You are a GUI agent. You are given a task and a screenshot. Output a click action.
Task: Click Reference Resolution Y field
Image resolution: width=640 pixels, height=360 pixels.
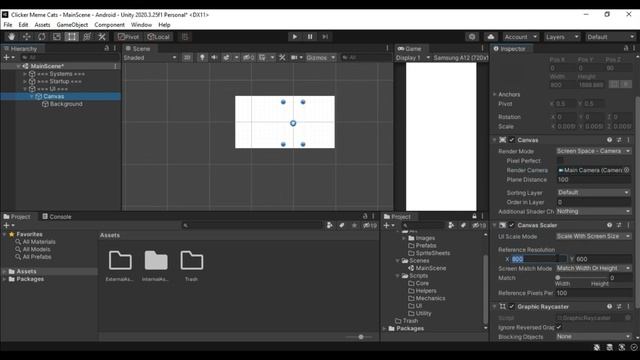pos(604,259)
